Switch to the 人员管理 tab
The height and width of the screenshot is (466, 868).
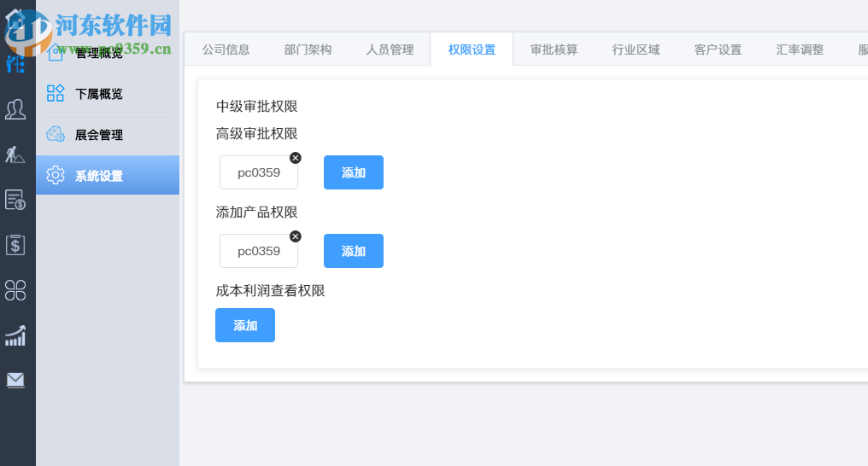[x=390, y=50]
